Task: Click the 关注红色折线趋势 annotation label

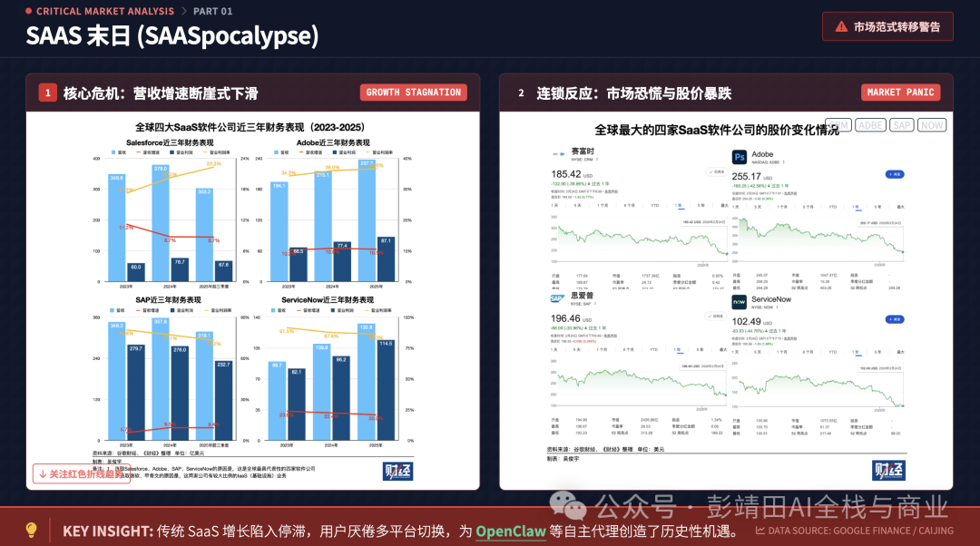Action: pos(78,473)
